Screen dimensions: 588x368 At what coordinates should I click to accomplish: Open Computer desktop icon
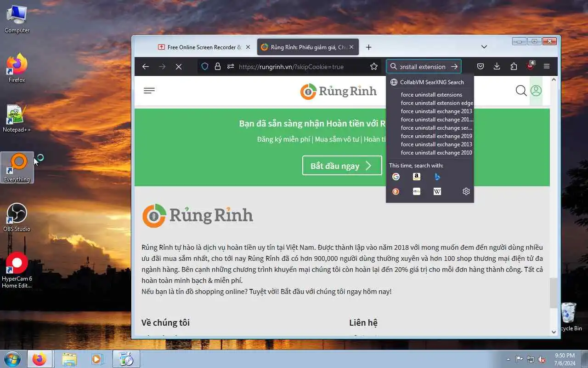pyautogui.click(x=17, y=19)
